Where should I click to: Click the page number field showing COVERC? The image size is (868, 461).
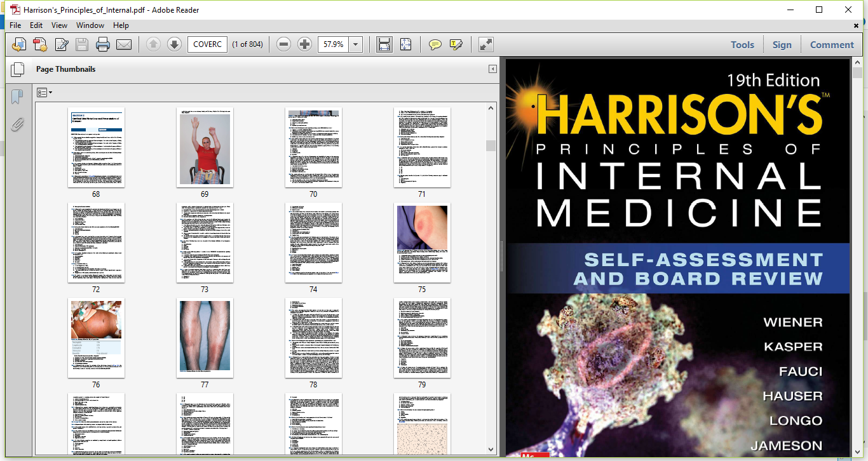(x=207, y=44)
